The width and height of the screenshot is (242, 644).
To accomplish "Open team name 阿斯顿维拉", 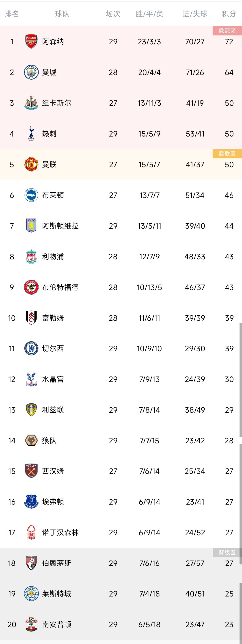I will click(60, 226).
